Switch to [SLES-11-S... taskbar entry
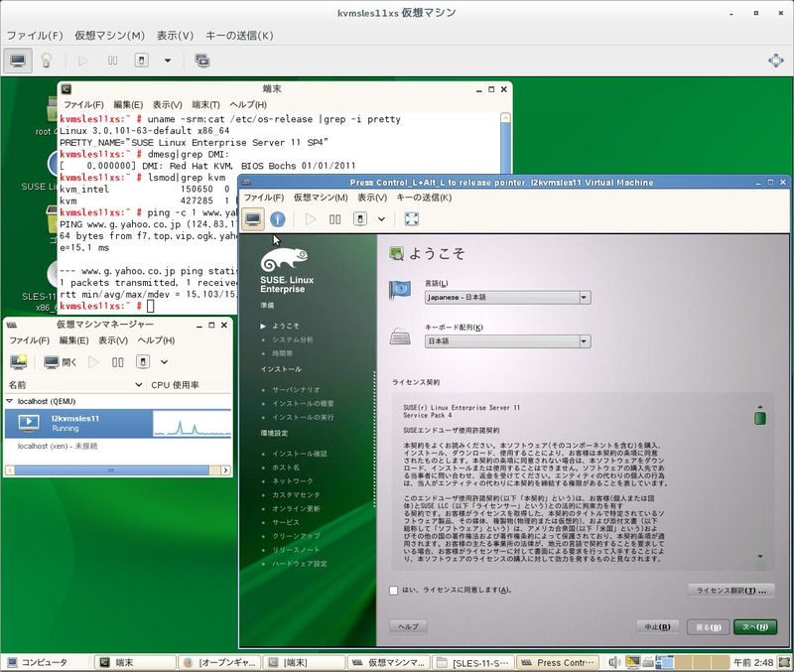 pyautogui.click(x=473, y=662)
